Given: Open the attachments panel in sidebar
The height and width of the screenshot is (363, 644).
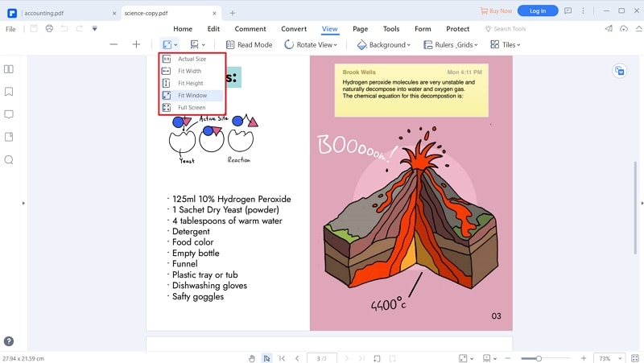Looking at the screenshot, I should 9,137.
